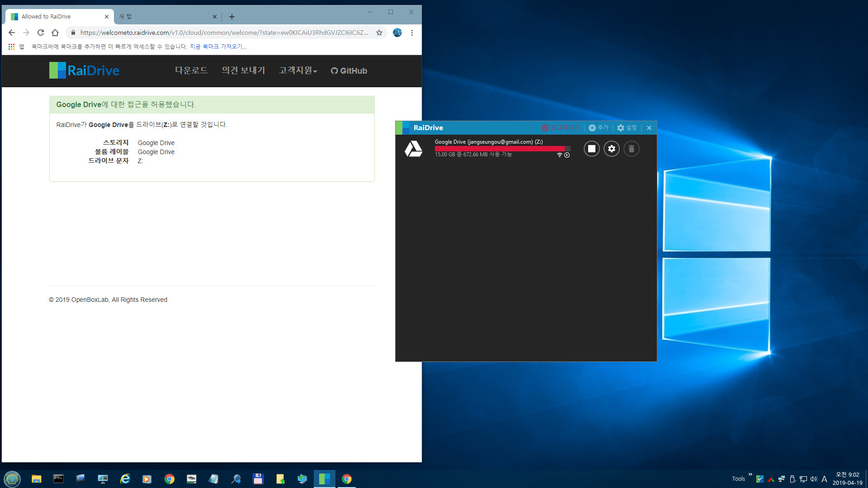Click the address bar URL
Screen dimensions: 868x488
tap(224, 33)
